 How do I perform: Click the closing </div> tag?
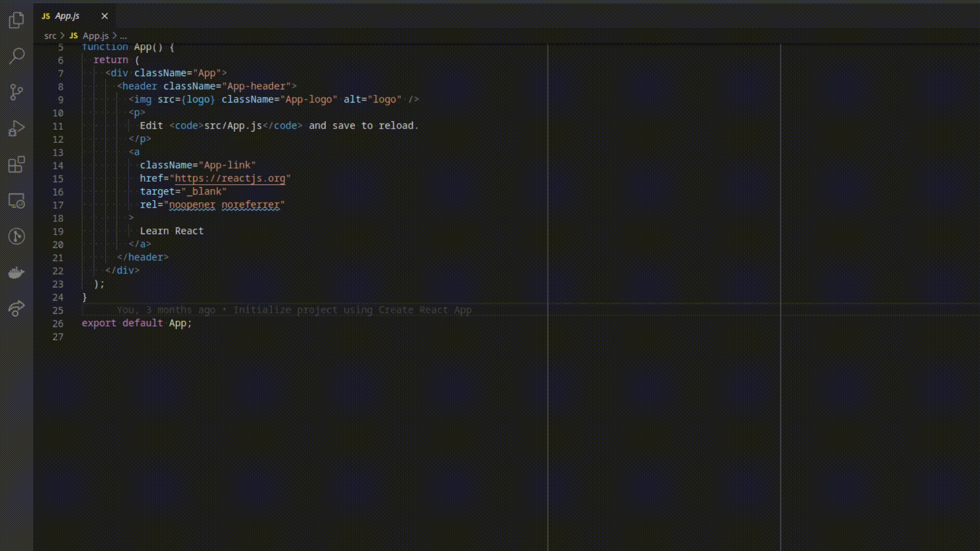point(122,271)
